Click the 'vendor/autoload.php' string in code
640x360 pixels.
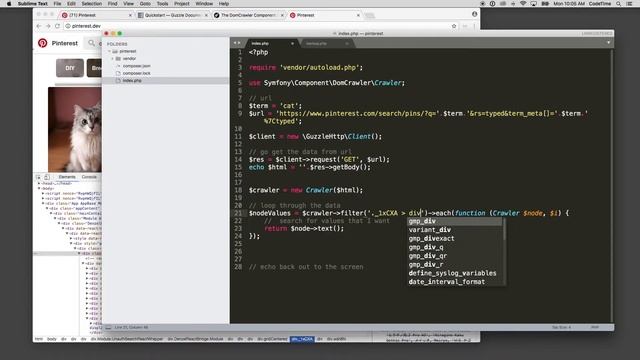coord(321,67)
